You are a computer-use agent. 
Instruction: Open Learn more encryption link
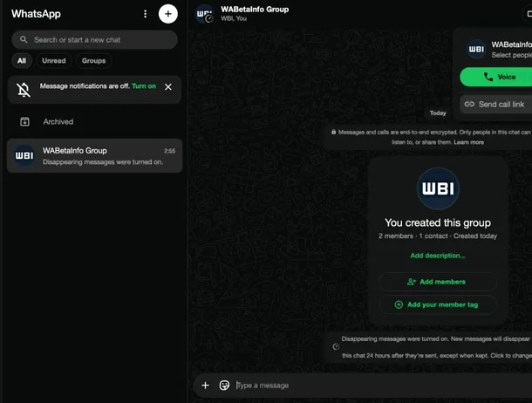[469, 142]
